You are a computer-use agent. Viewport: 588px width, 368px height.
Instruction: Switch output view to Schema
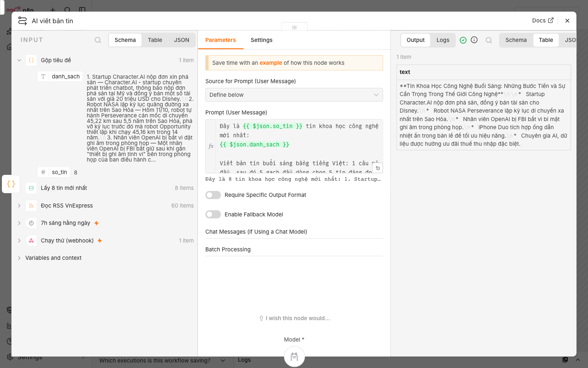[516, 40]
